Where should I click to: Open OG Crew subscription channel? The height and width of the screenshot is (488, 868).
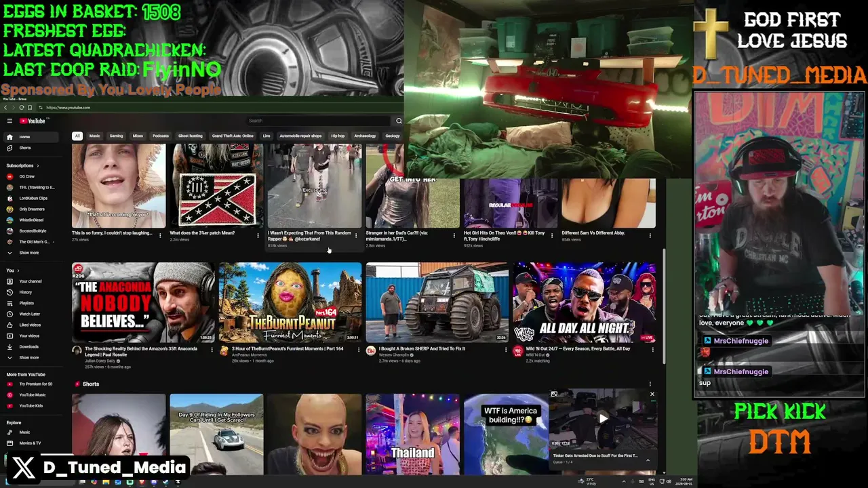point(31,176)
